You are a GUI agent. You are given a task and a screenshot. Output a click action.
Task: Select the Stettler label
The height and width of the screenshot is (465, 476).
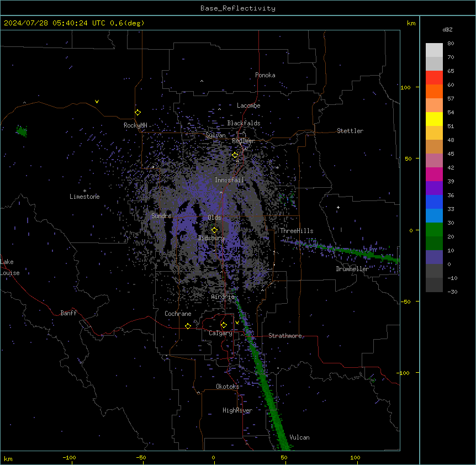tap(350, 131)
